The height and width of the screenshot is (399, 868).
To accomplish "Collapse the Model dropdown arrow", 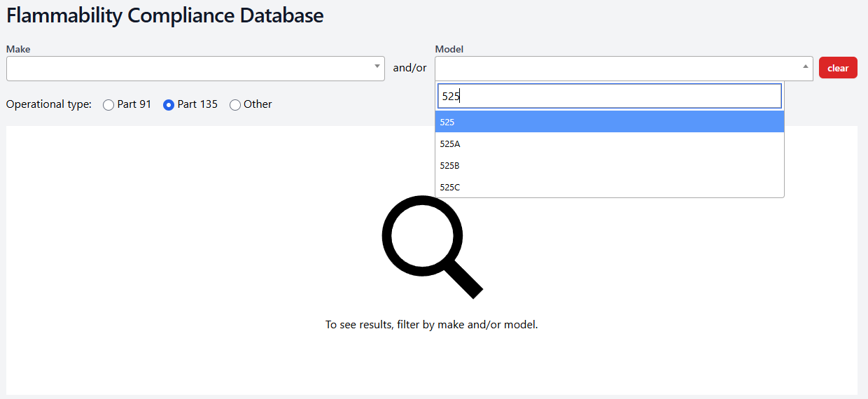I will coord(806,66).
